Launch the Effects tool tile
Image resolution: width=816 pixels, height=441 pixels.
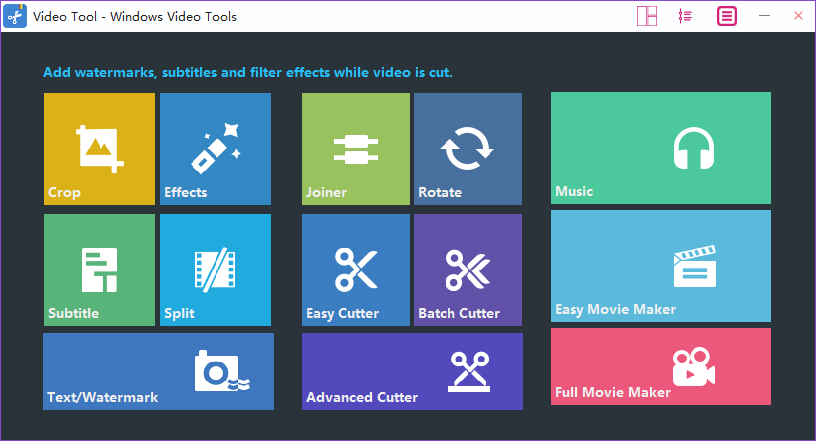pos(215,148)
